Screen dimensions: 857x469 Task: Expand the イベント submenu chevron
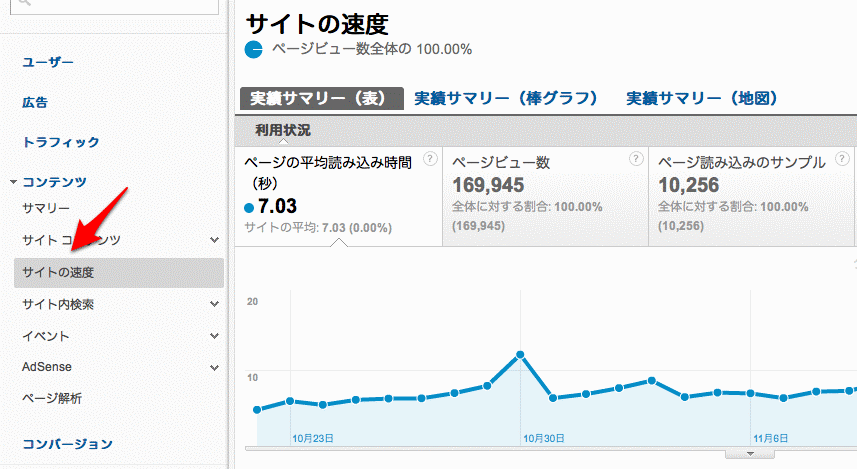214,336
